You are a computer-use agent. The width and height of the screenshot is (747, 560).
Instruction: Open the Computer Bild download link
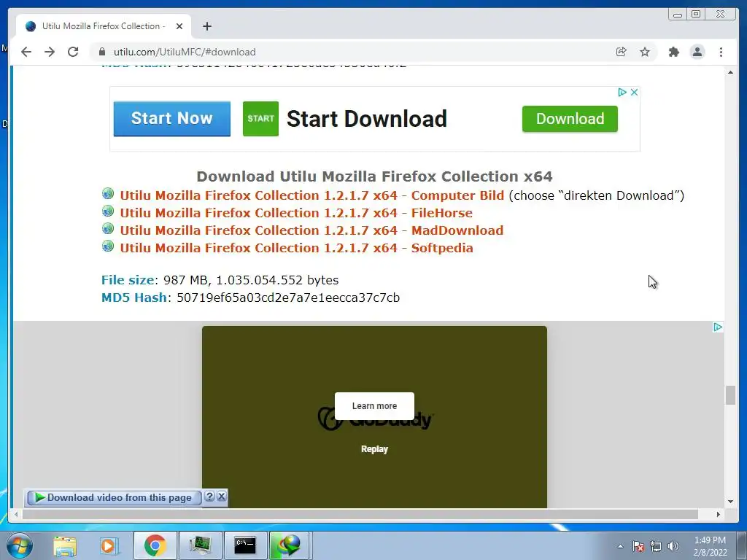point(312,195)
